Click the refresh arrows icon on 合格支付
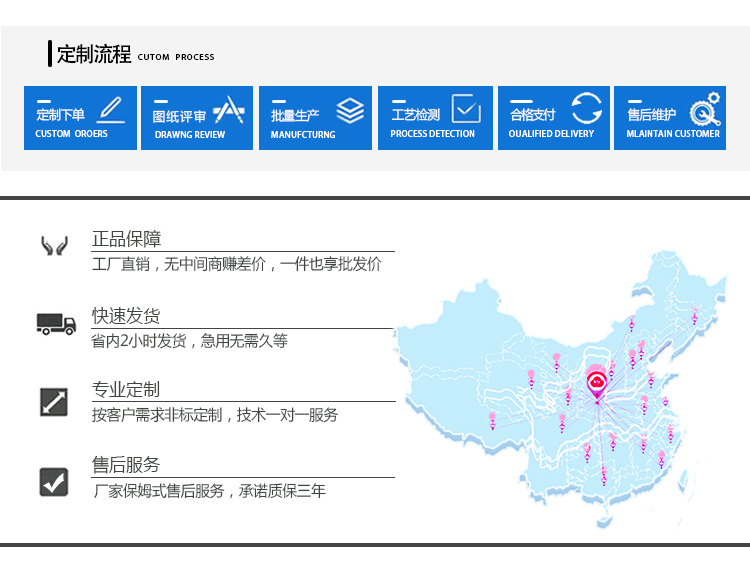 [x=587, y=108]
